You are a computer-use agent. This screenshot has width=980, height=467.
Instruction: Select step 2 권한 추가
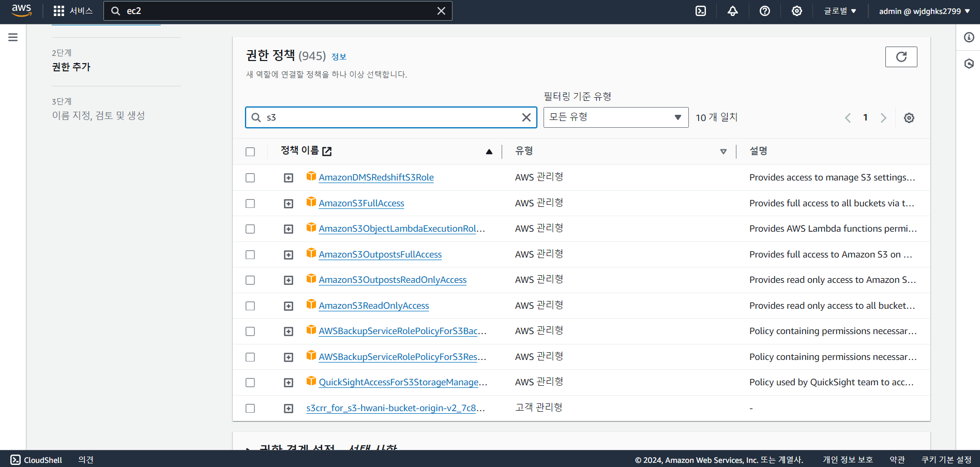click(71, 67)
